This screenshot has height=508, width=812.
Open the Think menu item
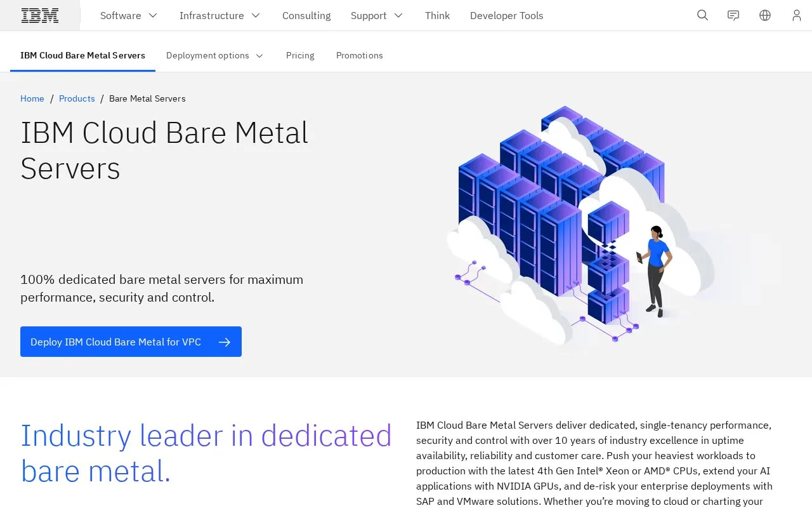coord(437,15)
